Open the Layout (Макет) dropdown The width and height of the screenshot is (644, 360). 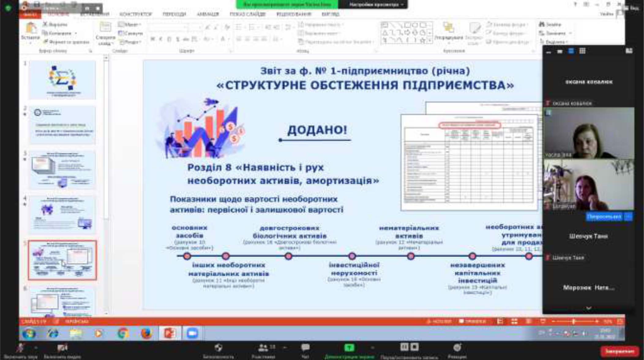[130, 24]
